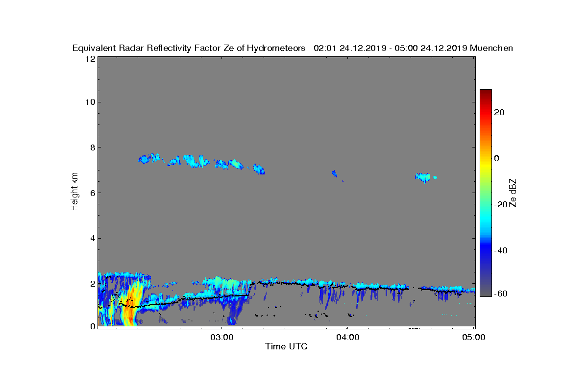Image resolution: width=588 pixels, height=392 pixels.
Task: Click the leftmost high cloud at 7.5 km
Action: click(150, 158)
